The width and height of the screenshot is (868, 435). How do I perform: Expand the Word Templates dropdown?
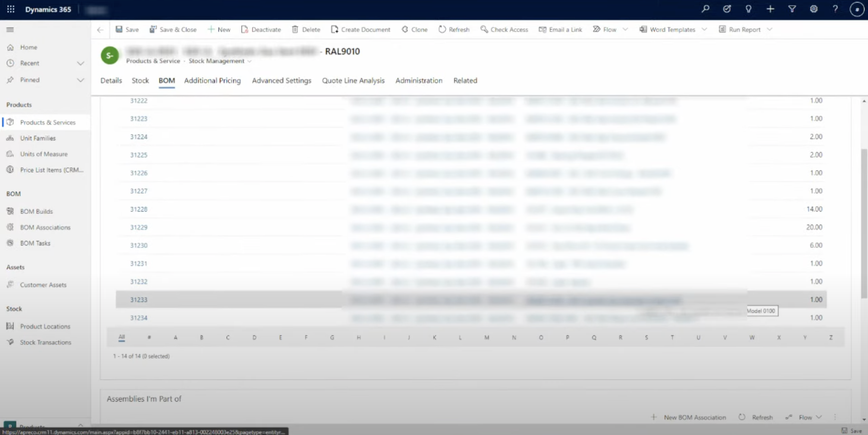point(704,30)
